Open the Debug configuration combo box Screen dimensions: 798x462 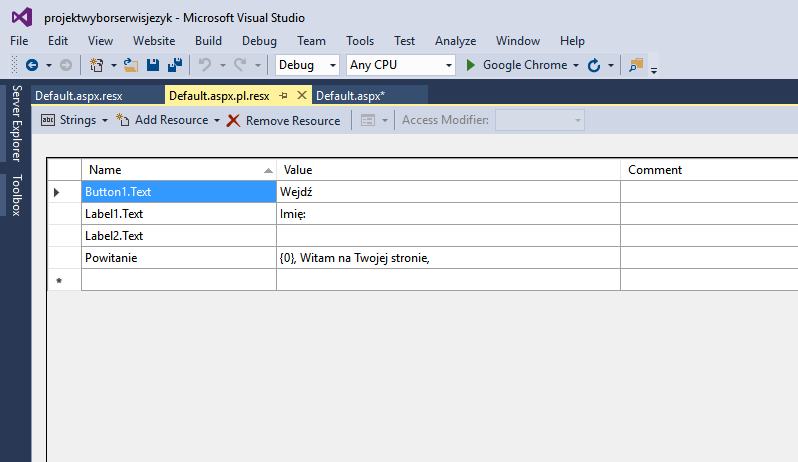[307, 65]
